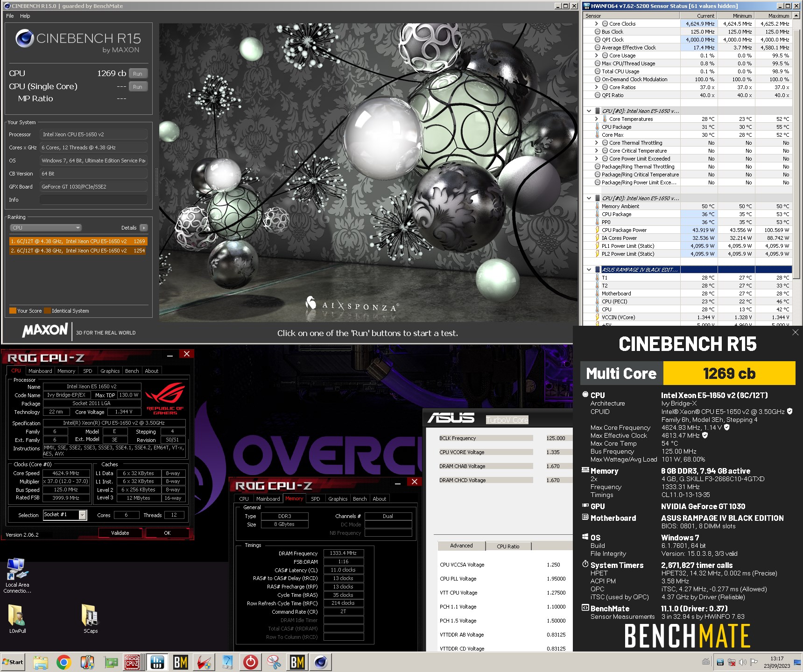This screenshot has height=672, width=803.
Task: Run the CPU multi-core Cinebench test
Action: point(138,73)
